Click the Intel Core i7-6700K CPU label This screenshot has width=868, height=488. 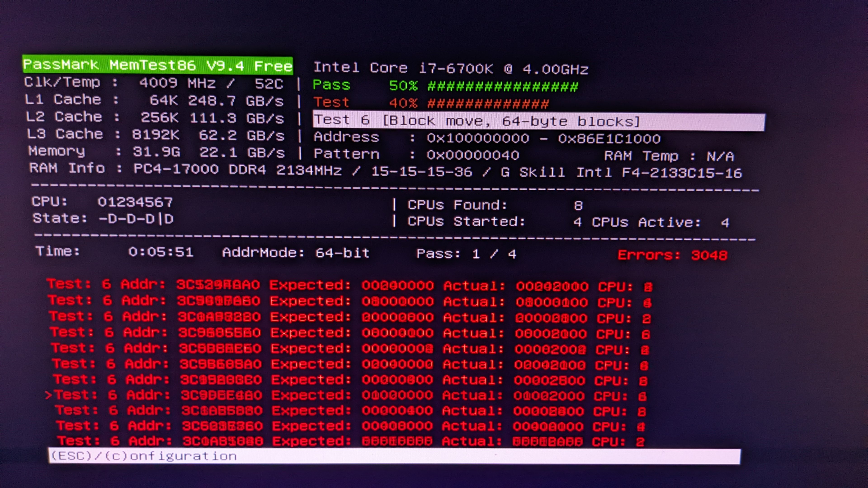pyautogui.click(x=451, y=68)
